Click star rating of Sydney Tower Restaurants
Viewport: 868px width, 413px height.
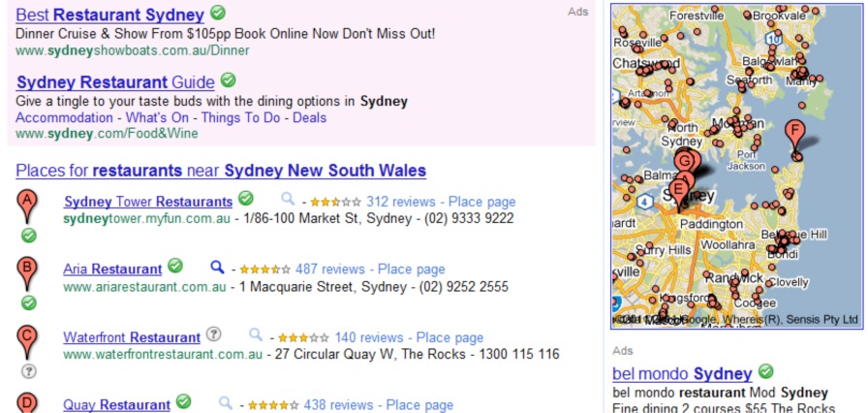click(335, 202)
